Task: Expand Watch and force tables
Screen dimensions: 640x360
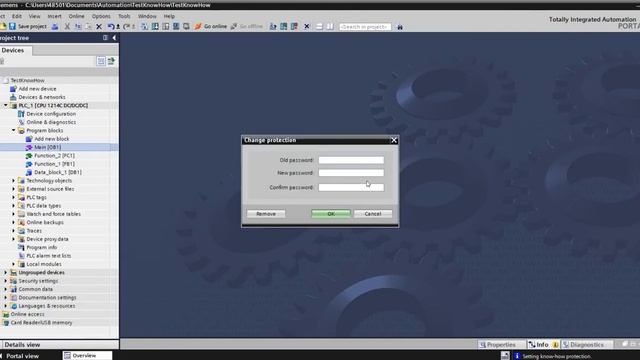Action: point(13,214)
